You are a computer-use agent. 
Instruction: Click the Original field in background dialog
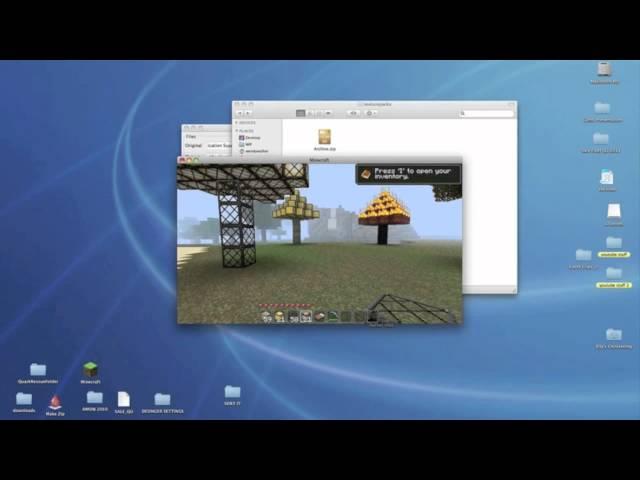219,145
